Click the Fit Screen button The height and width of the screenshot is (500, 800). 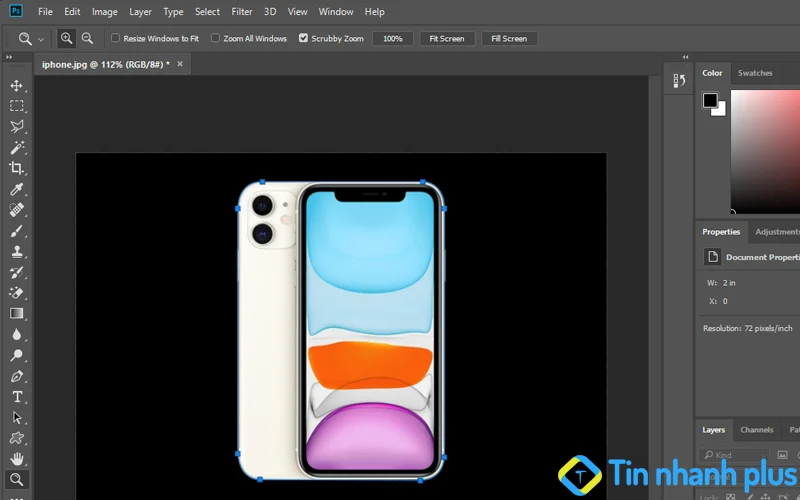(x=446, y=38)
